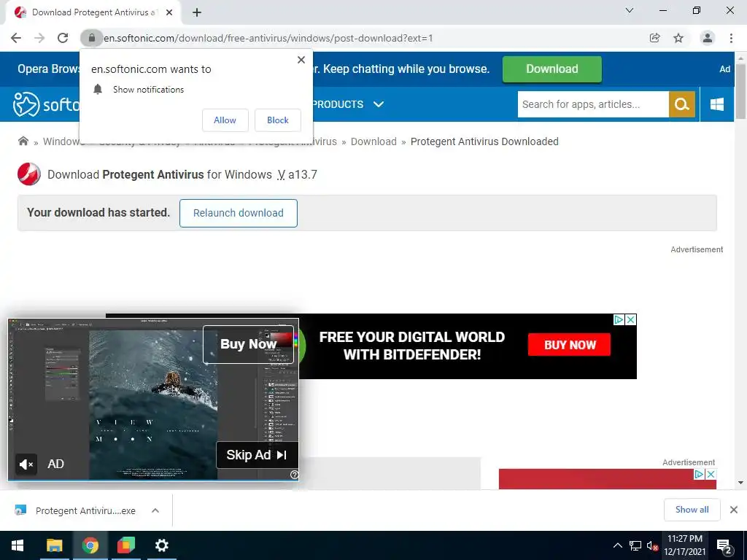
Task: Close the Bitdefender banner ad
Action: [x=630, y=319]
